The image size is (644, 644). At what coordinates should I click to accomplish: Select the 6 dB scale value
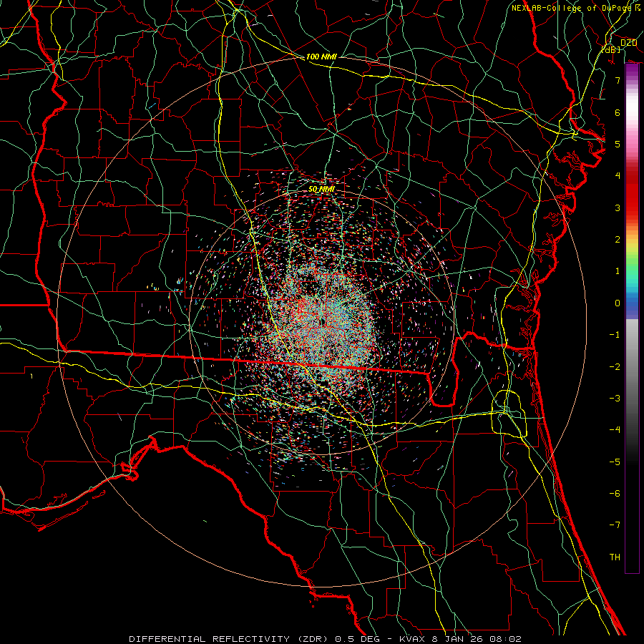[x=618, y=112]
